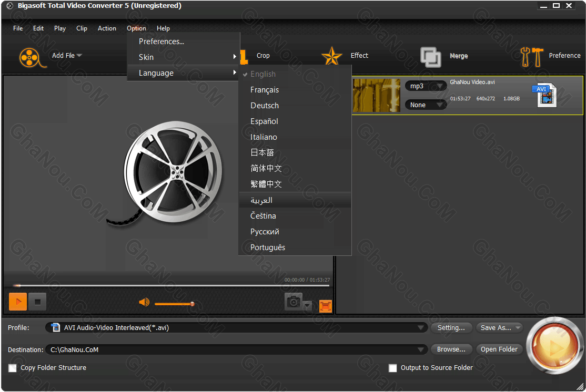Switch language to Español
Viewport: 586px width, 392px height.
pos(295,121)
